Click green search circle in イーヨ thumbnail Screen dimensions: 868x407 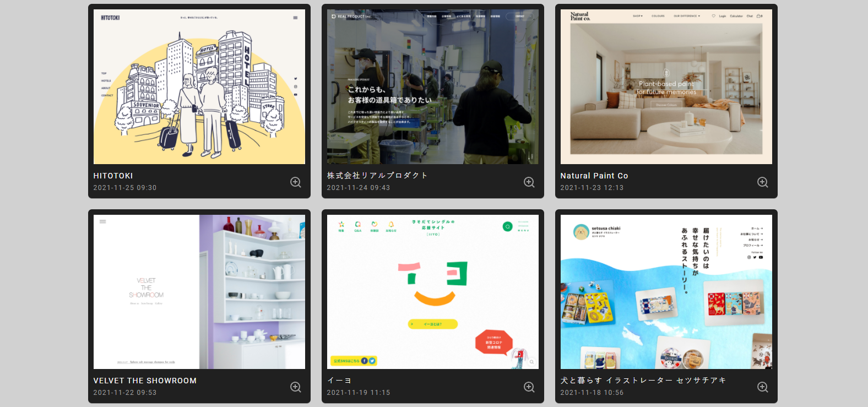[507, 226]
